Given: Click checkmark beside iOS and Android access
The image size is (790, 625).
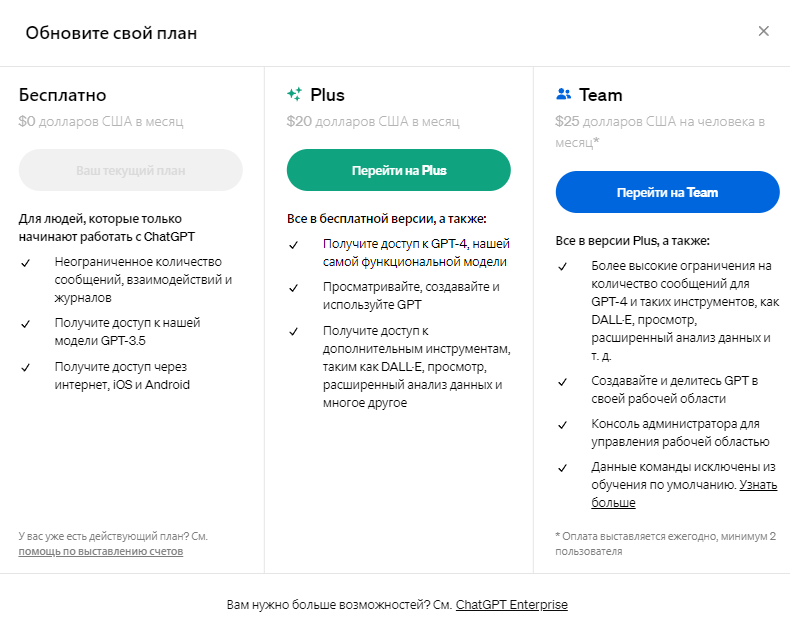Looking at the screenshot, I should (25, 367).
